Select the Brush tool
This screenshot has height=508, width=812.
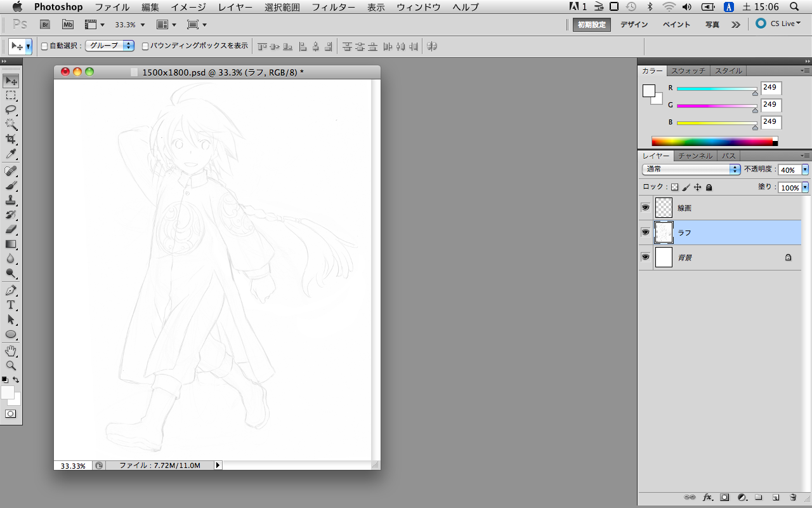[11, 185]
